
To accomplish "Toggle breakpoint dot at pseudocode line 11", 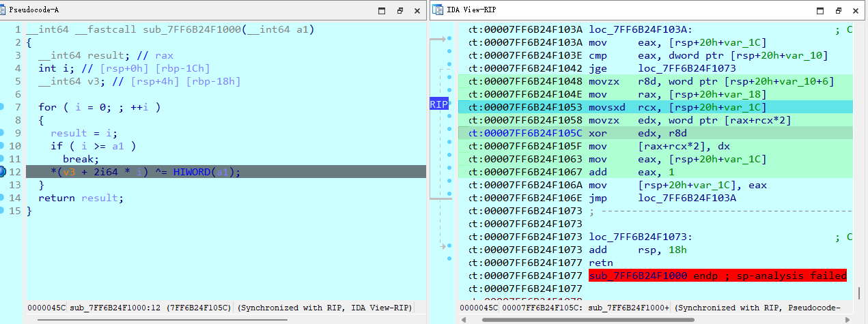I will pyautogui.click(x=3, y=159).
